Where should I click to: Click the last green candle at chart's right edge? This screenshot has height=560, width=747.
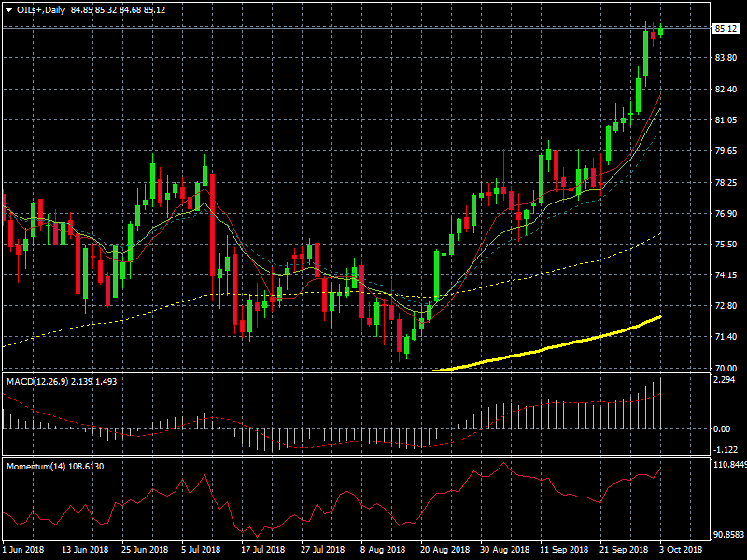point(661,31)
